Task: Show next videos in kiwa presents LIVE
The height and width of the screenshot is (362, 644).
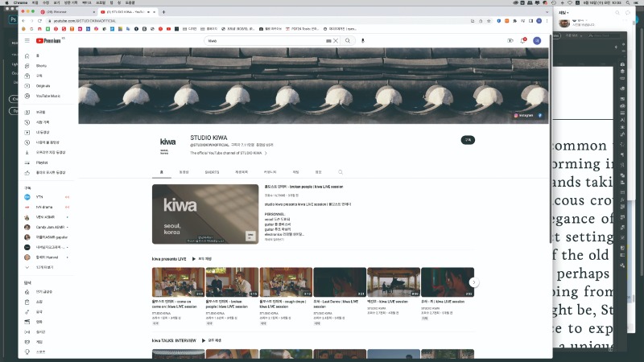Action: 473,282
